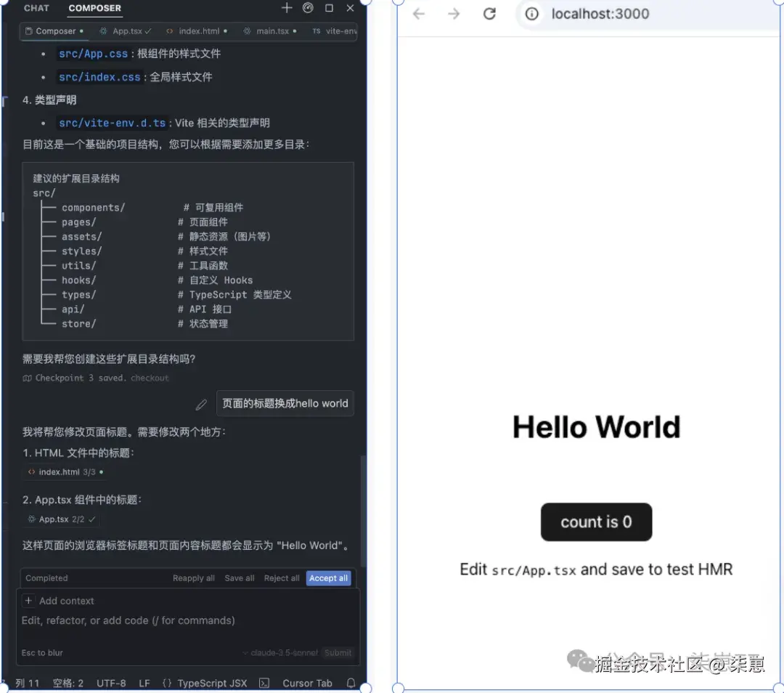Click the history icon in the Composer titlebar
This screenshot has width=784, height=693.
308,8
